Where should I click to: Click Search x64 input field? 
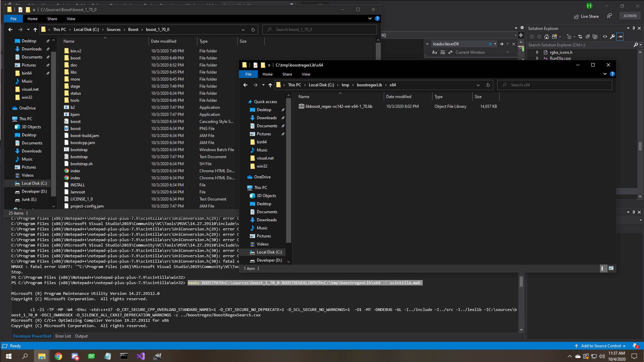click(555, 85)
